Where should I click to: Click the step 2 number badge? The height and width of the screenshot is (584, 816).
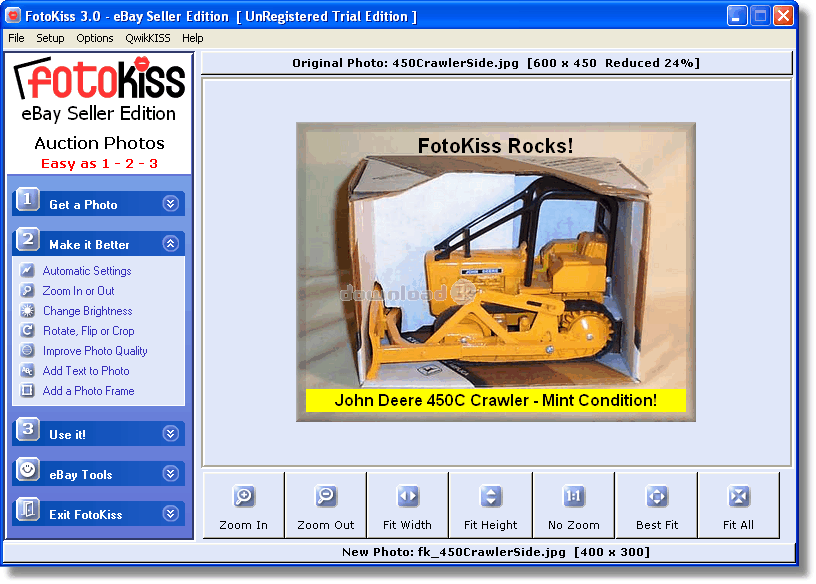tap(28, 240)
